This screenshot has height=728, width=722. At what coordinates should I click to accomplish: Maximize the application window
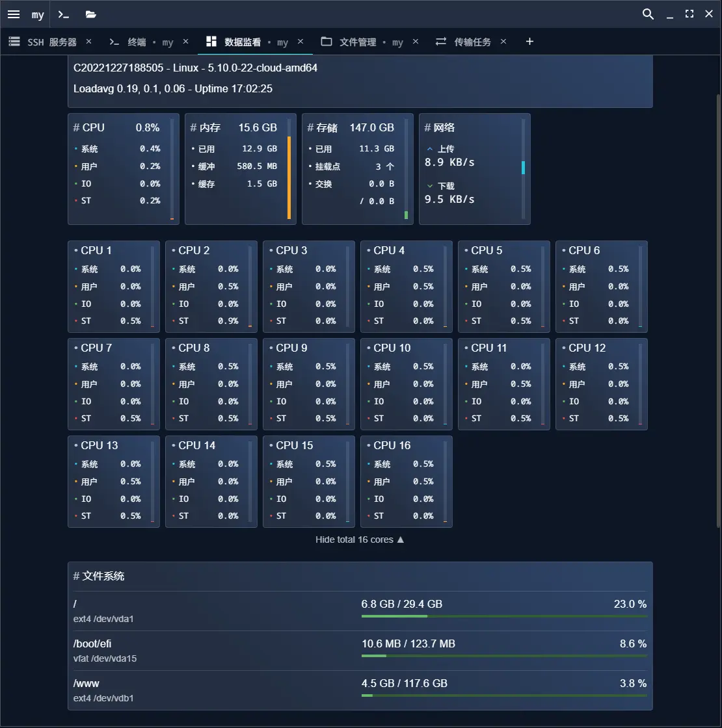[689, 14]
